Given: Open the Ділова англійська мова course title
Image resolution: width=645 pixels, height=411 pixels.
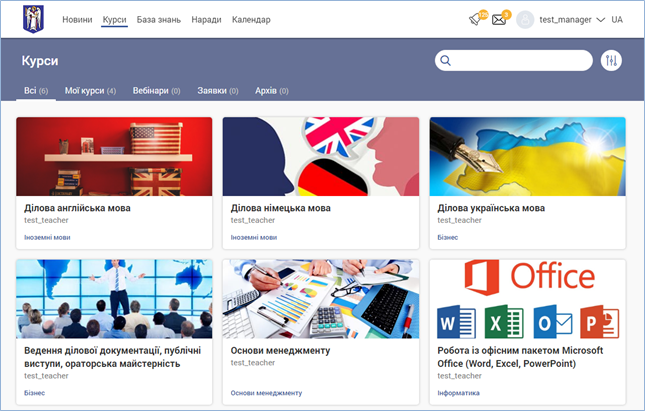Looking at the screenshot, I should pos(78,208).
